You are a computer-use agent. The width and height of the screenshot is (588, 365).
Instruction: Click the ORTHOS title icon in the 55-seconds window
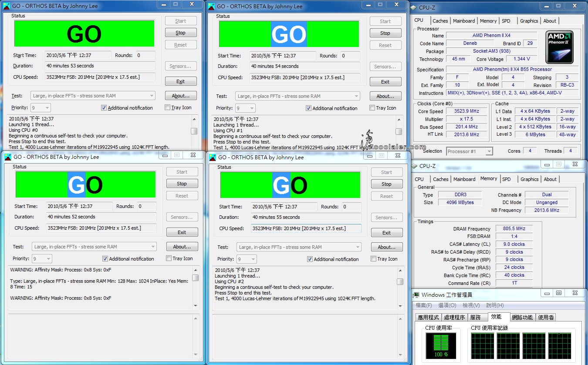point(213,157)
